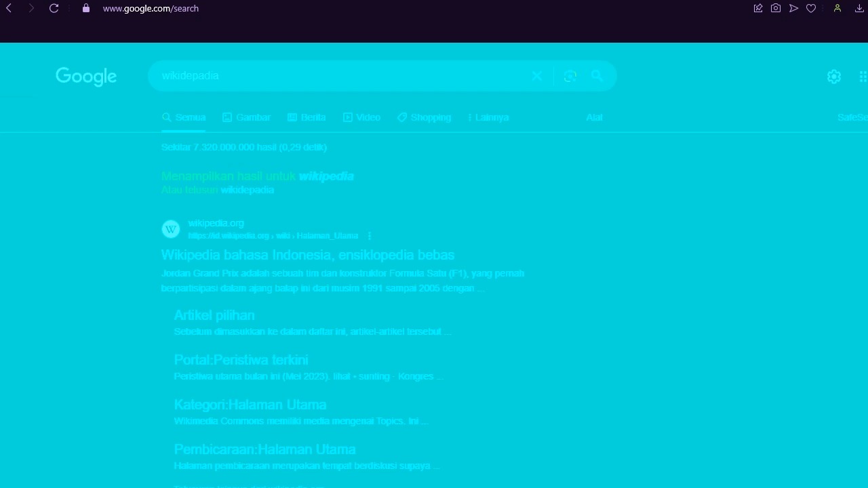Click the Alat tools button
The image size is (868, 488).
point(594,117)
